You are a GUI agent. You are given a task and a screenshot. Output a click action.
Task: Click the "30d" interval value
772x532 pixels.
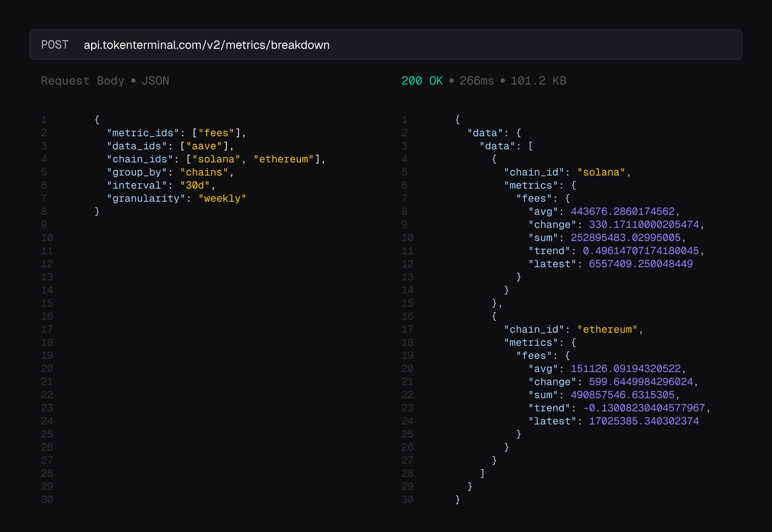point(195,185)
